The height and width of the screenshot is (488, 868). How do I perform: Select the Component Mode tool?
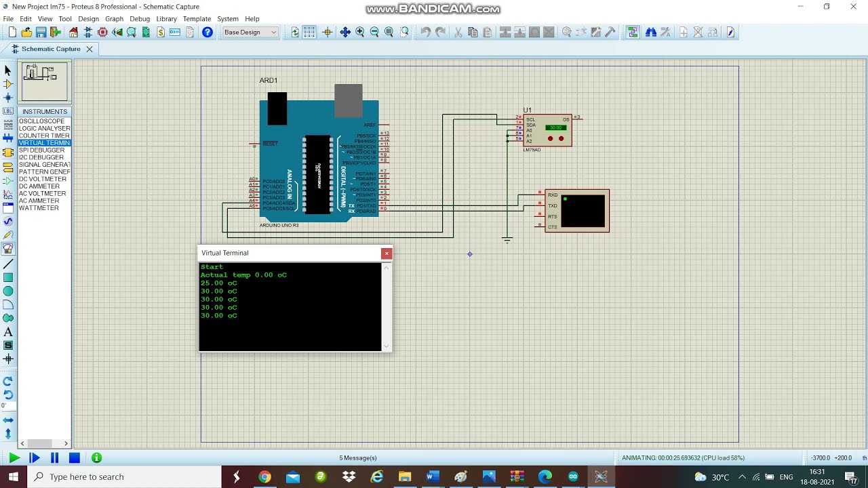pyautogui.click(x=8, y=84)
